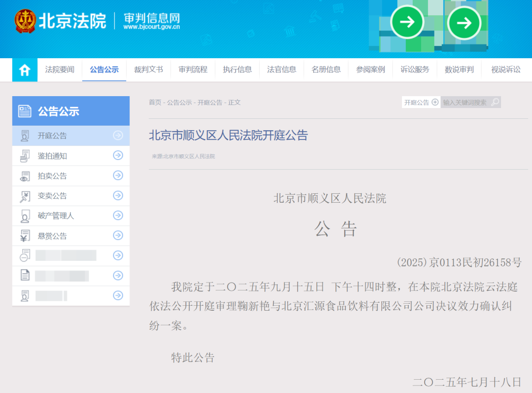Click arrow icon beside 拍卖公告
Viewport: 532px width, 393px height.
(x=118, y=175)
